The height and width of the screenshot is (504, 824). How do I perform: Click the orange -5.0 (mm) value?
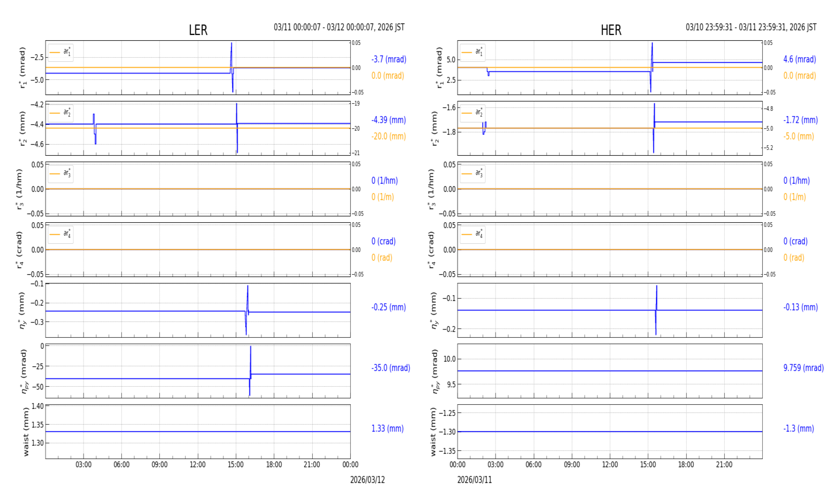[x=798, y=136]
